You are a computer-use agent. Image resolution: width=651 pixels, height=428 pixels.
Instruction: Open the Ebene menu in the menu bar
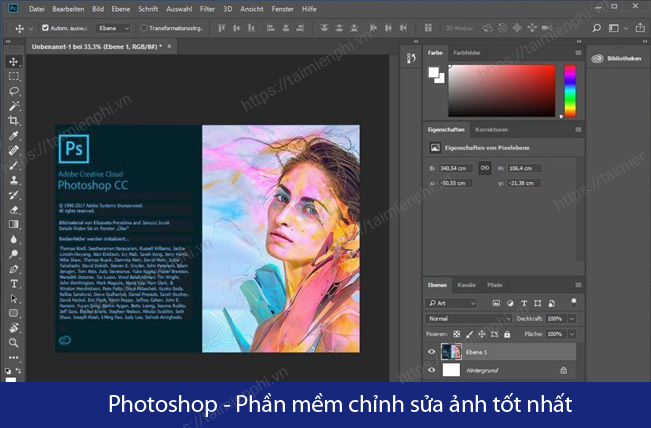pos(121,9)
